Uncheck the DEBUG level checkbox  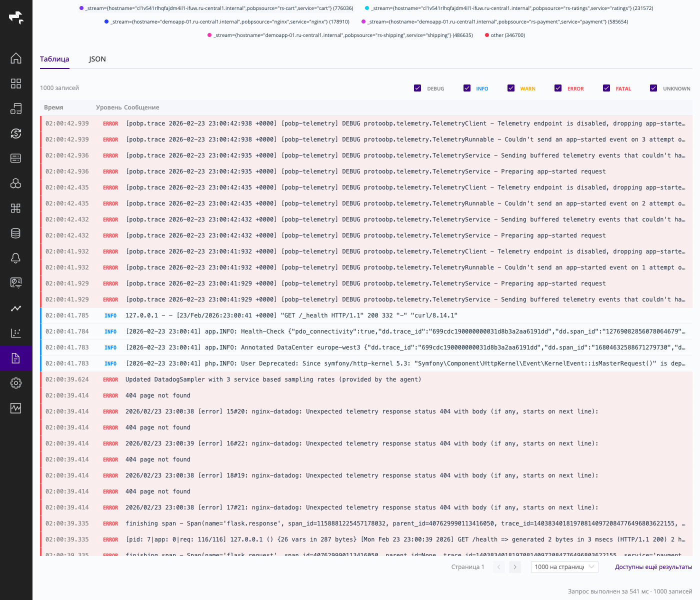(417, 88)
